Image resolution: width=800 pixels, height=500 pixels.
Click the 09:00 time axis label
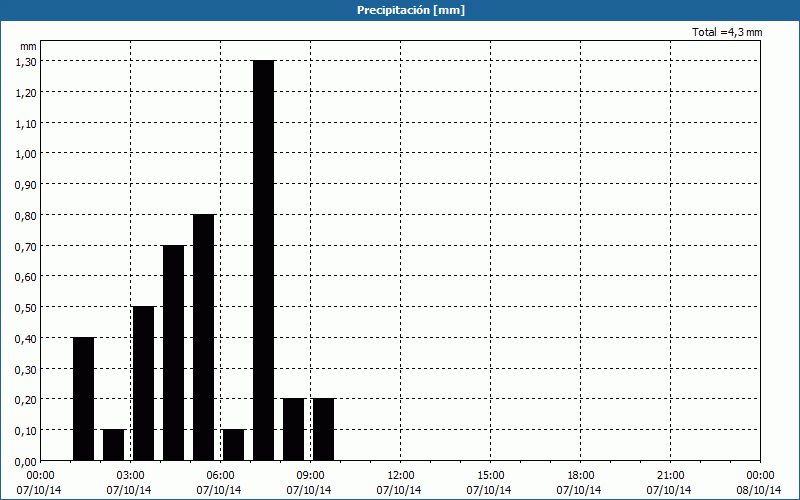[x=310, y=476]
